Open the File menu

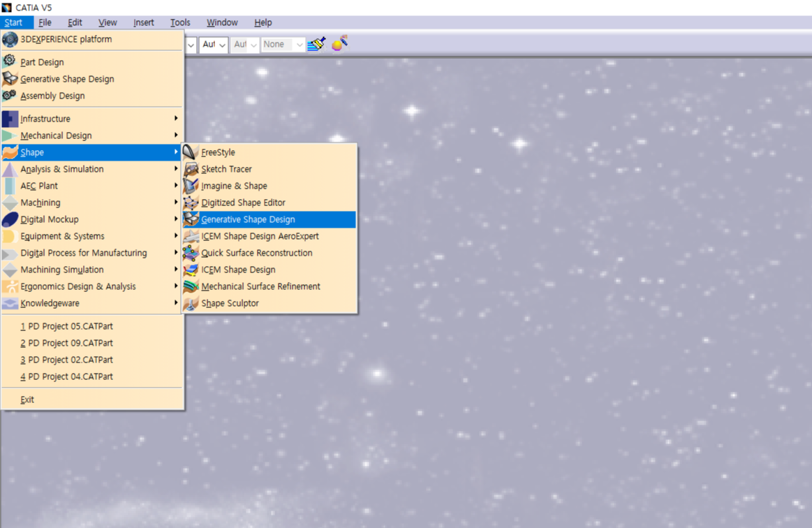click(45, 22)
